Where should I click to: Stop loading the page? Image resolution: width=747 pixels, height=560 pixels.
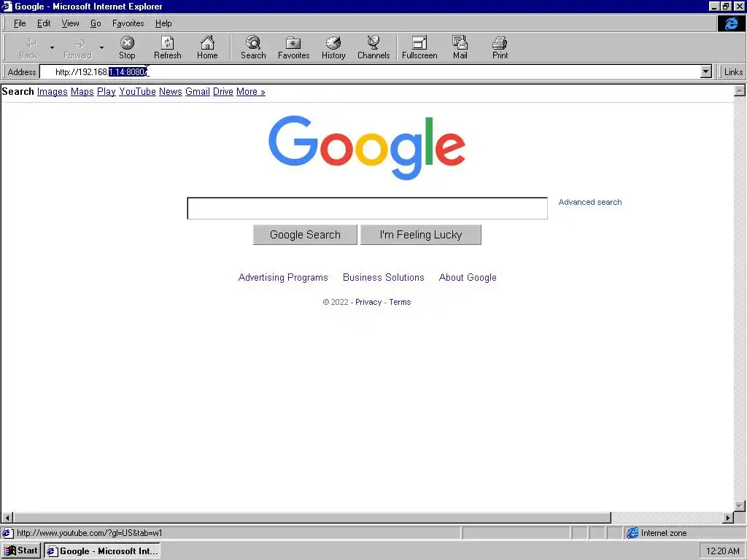pyautogui.click(x=127, y=47)
